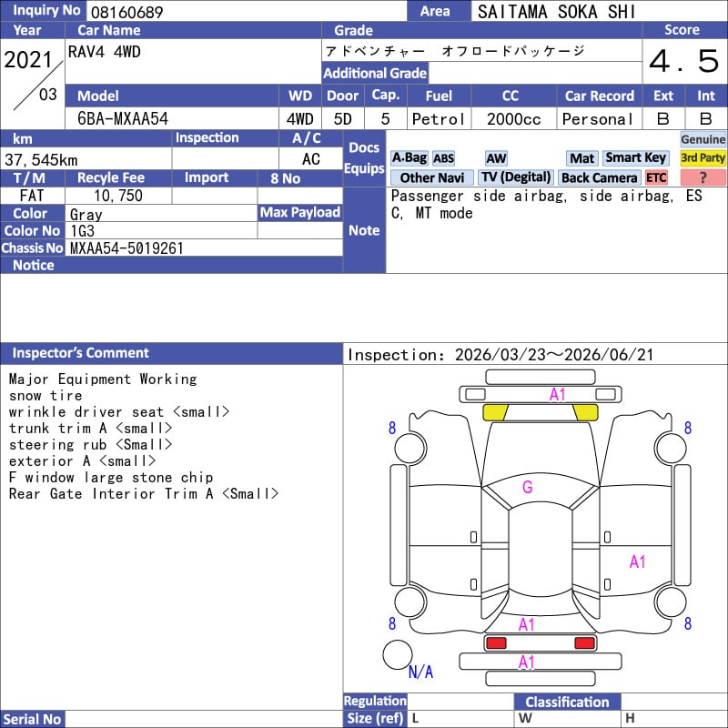Click the Chassis No value MXAA54-5019261
Viewport: 728px width, 728px height.
126,248
